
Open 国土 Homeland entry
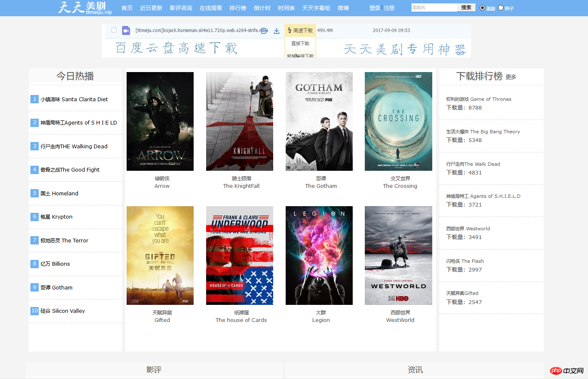(x=59, y=193)
